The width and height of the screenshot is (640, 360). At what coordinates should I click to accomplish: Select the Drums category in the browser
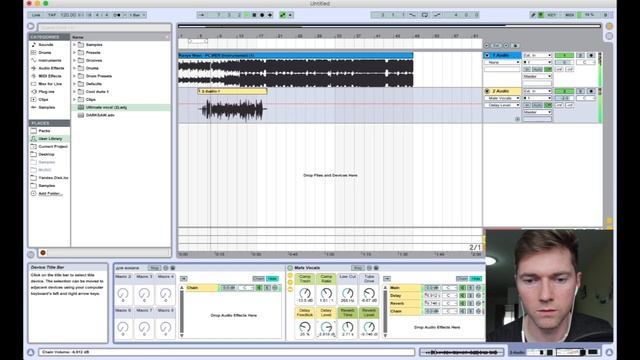pos(45,53)
